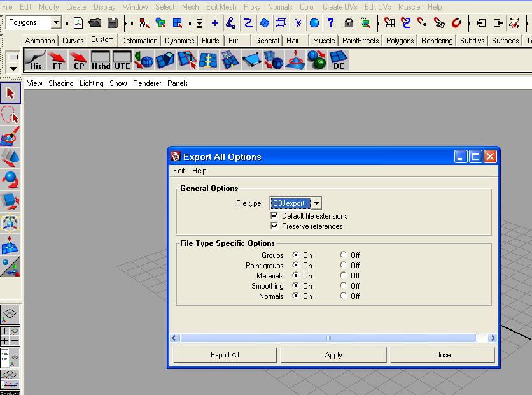Image resolution: width=532 pixels, height=395 pixels.
Task: Click the scrollbar left arrow in dialog
Action: [174, 338]
